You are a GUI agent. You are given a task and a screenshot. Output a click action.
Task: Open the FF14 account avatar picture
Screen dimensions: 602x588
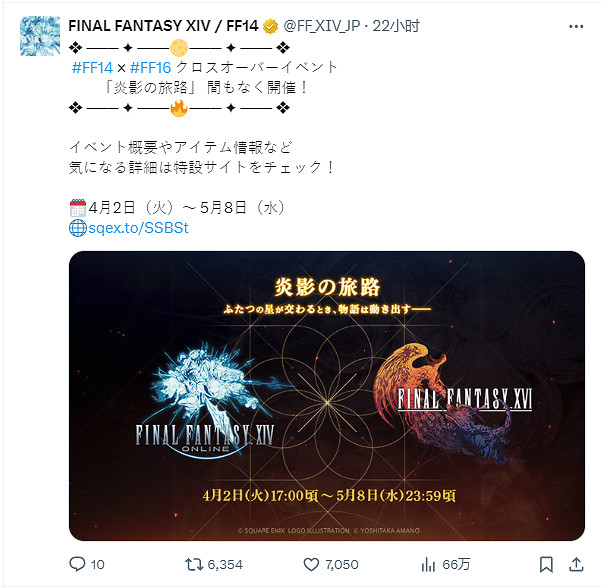40,36
